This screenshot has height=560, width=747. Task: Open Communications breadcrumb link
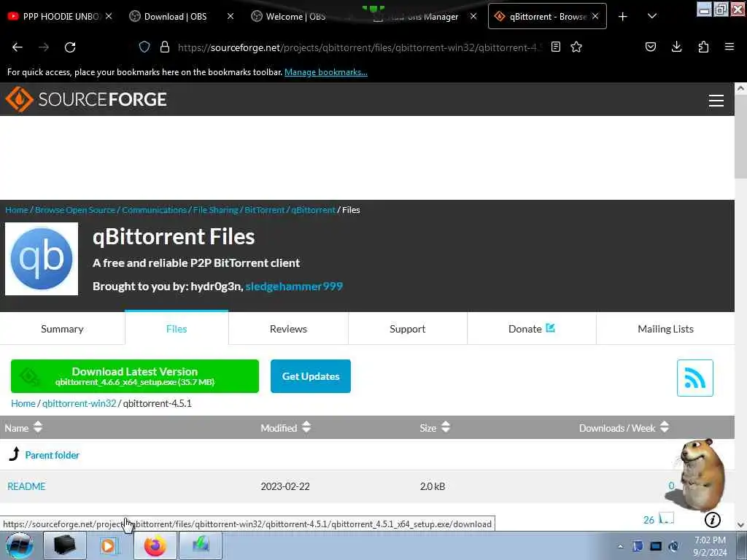(x=155, y=210)
